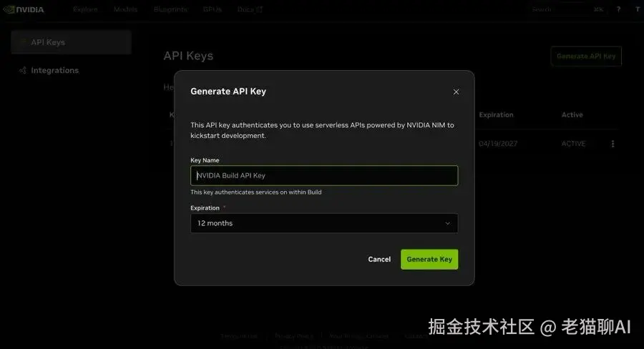The width and height of the screenshot is (644, 349).
Task: Open the 12 months expiration selector
Action: pyautogui.click(x=324, y=223)
